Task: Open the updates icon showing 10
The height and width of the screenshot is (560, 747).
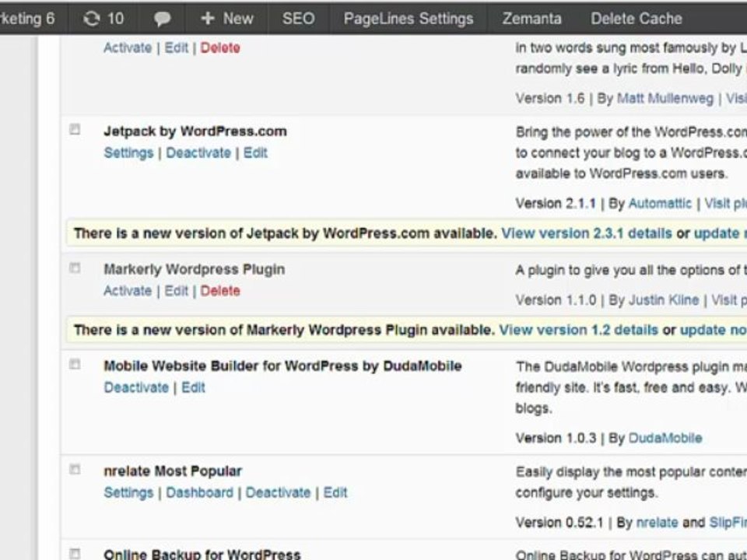Action: tap(103, 19)
